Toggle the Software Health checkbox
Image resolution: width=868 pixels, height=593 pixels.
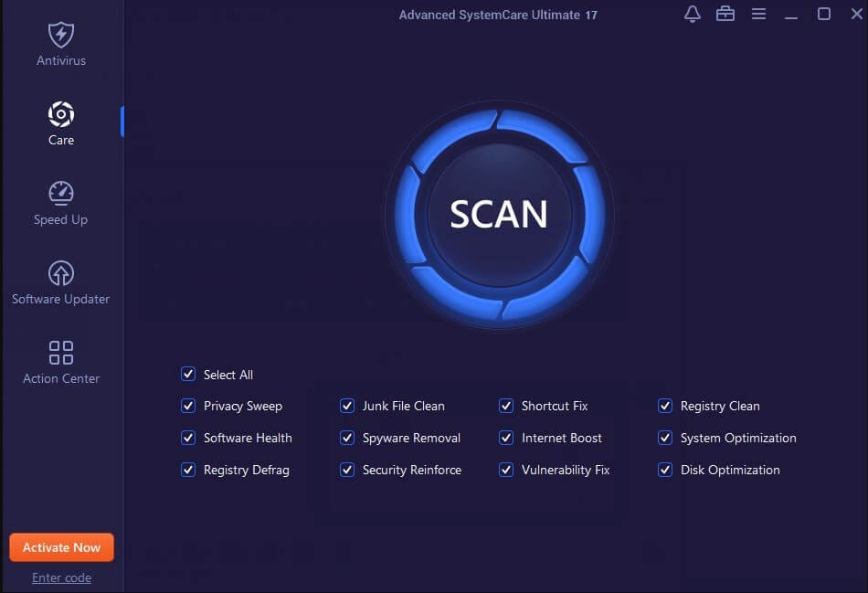coord(188,438)
